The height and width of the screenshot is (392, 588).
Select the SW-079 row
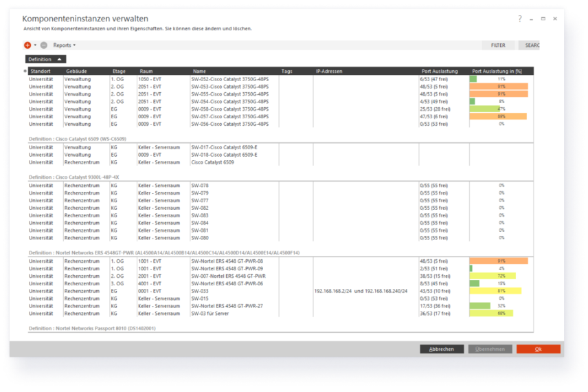coord(280,193)
